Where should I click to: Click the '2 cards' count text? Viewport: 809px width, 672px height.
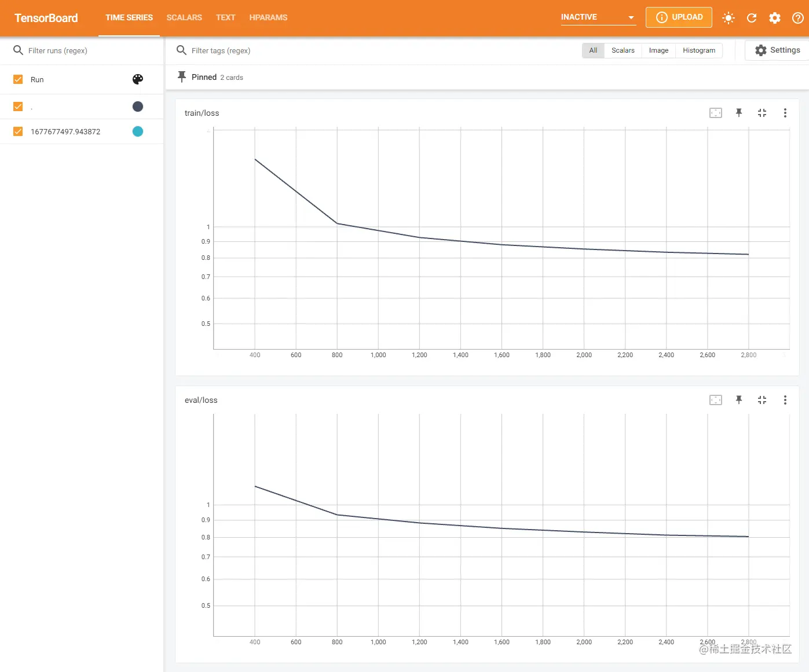pos(232,78)
